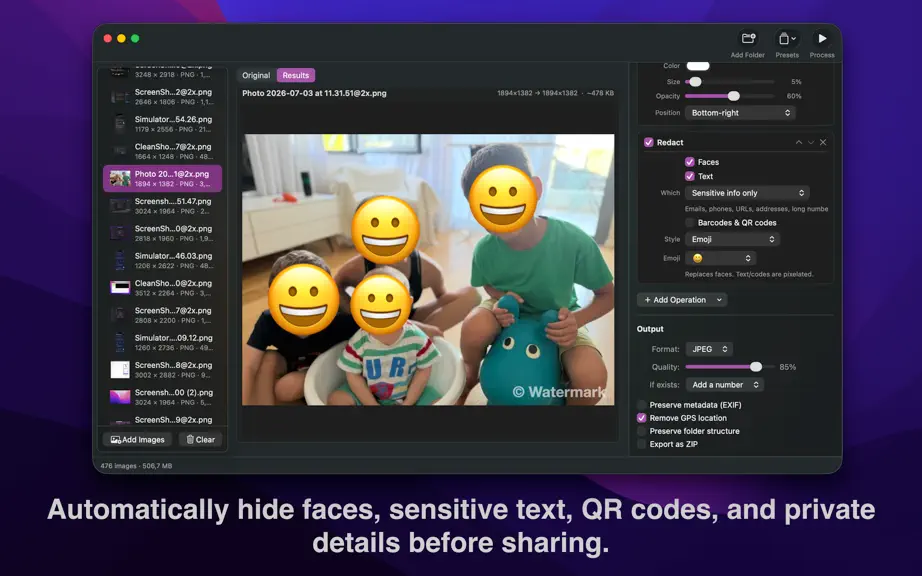Enable Barcodes & QR codes checkbox

tap(690, 223)
